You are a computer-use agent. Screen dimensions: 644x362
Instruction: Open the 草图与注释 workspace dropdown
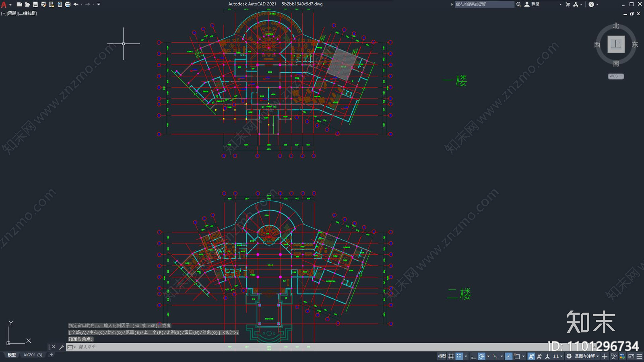pyautogui.click(x=586, y=356)
